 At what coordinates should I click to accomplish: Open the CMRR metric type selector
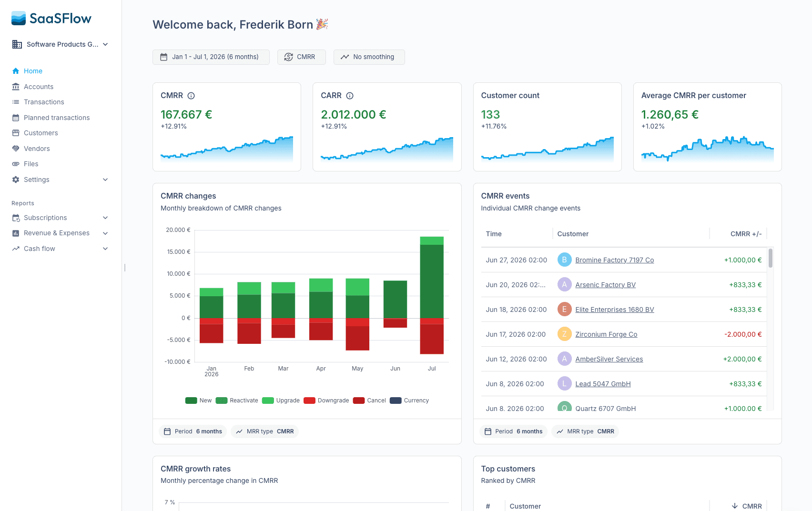(302, 57)
